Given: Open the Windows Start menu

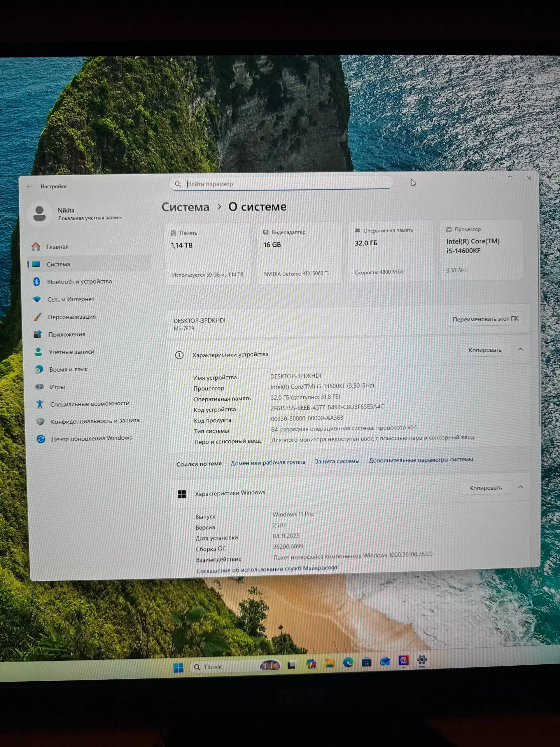Looking at the screenshot, I should click(x=178, y=667).
